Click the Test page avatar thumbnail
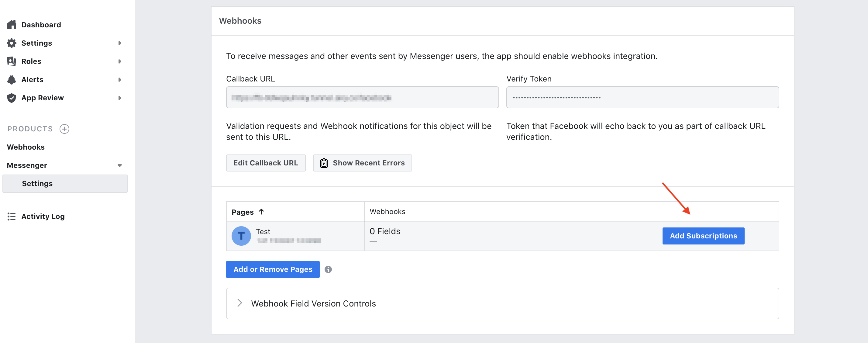This screenshot has width=868, height=343. click(x=241, y=236)
